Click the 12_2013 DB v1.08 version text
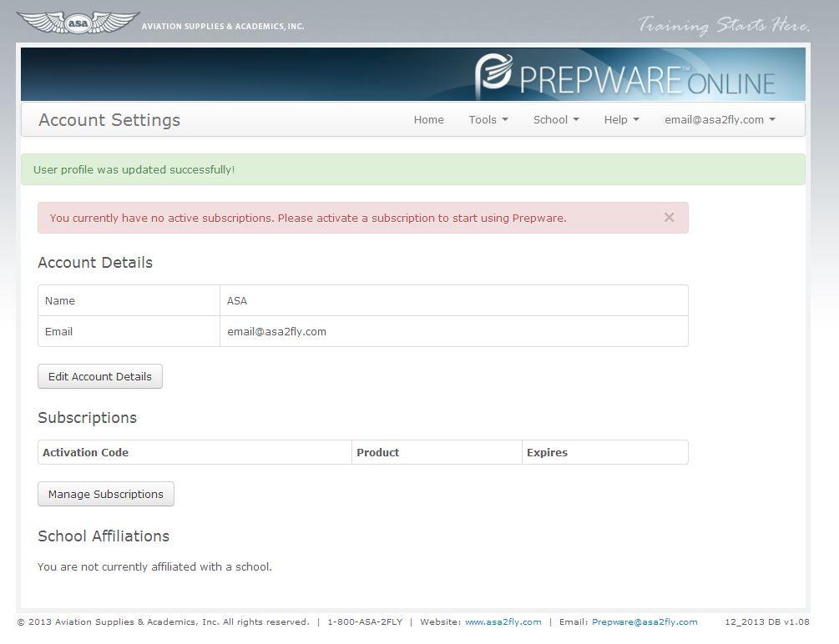This screenshot has height=644, width=839. (767, 622)
